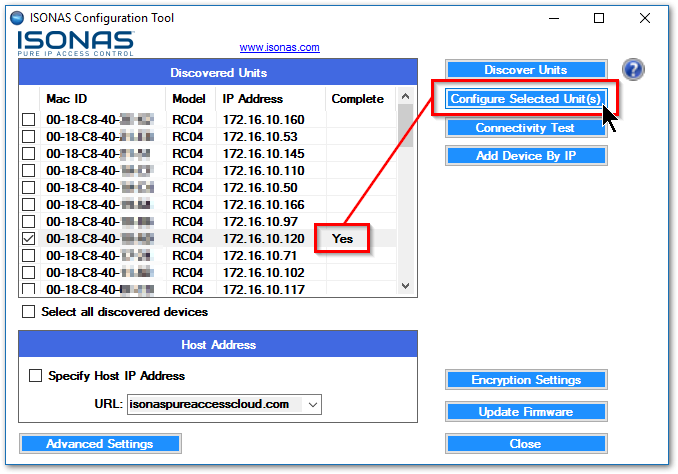This screenshot has height=474, width=678.
Task: Click the device list scrollbar thumb
Action: pyautogui.click(x=405, y=125)
